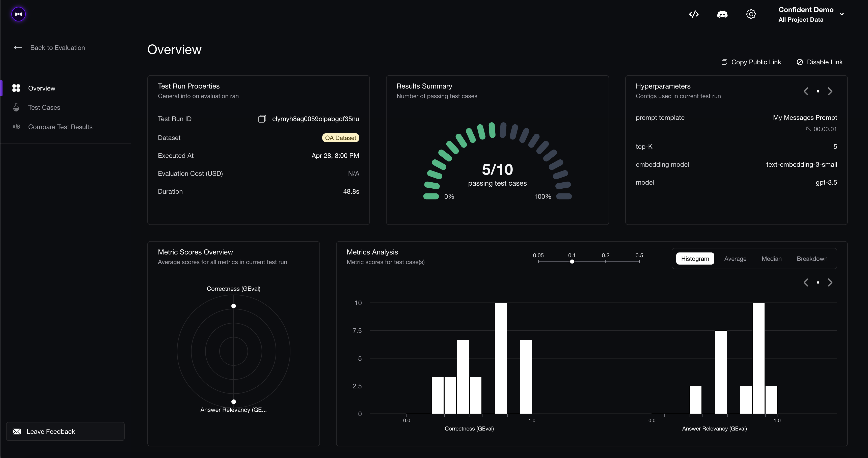This screenshot has width=868, height=458.
Task: Open the Confident AI logo menu
Action: tap(18, 14)
